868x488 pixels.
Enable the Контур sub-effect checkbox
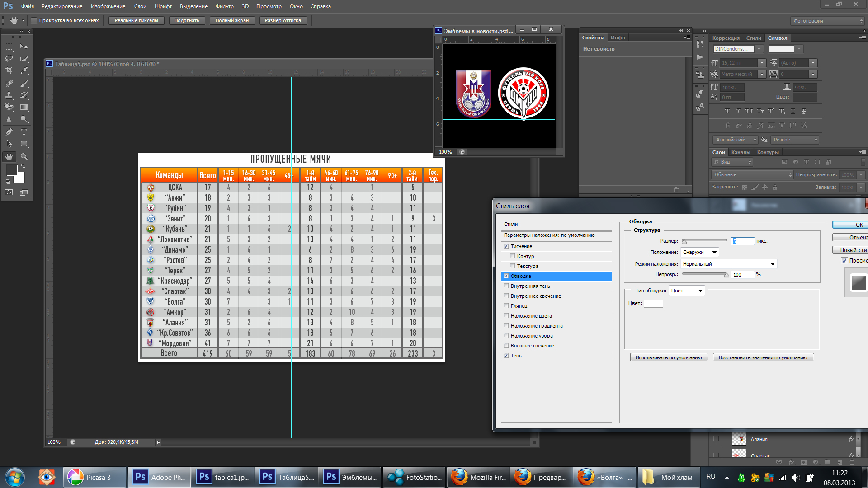coord(513,256)
